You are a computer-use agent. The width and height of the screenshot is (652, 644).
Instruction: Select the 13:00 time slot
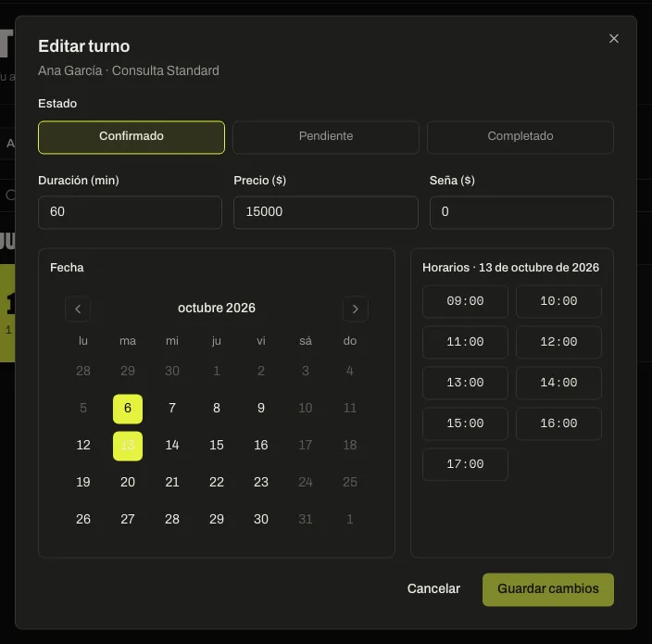point(465,383)
